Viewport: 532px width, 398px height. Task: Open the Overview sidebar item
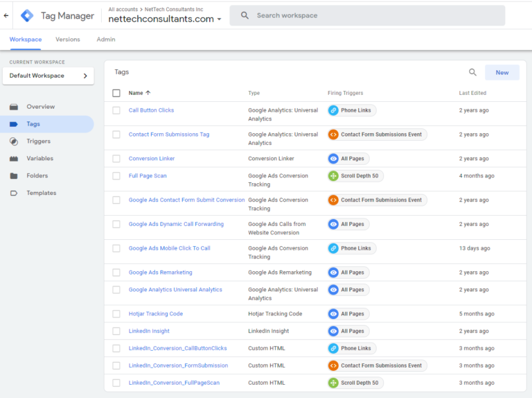coord(40,107)
